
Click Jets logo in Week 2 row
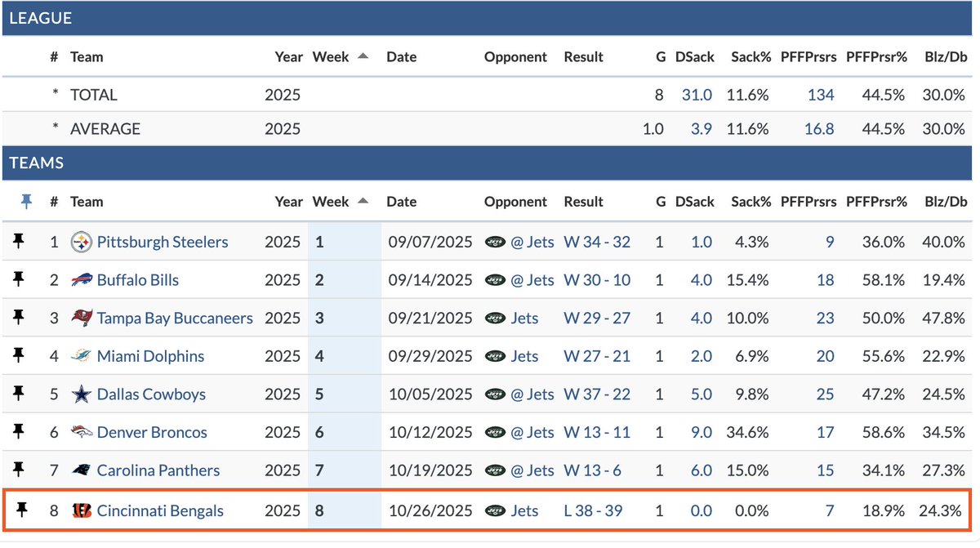pyautogui.click(x=495, y=280)
